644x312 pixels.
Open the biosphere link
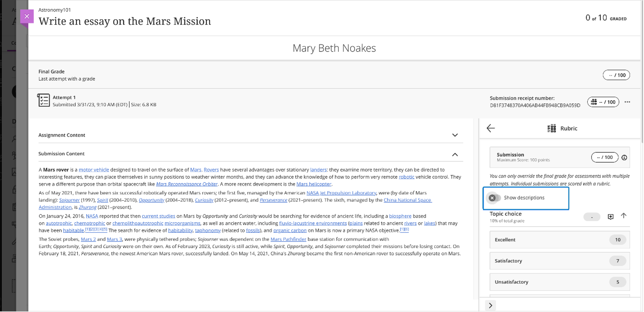tap(400, 216)
